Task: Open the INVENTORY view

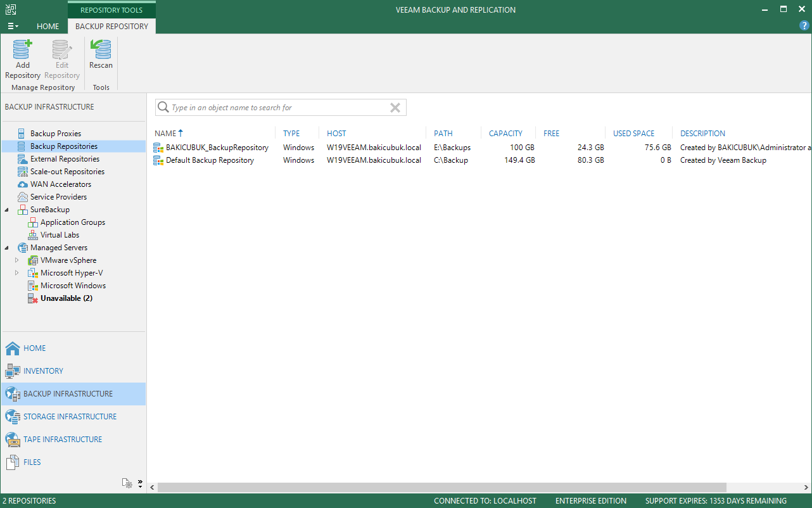Action: [x=73, y=371]
